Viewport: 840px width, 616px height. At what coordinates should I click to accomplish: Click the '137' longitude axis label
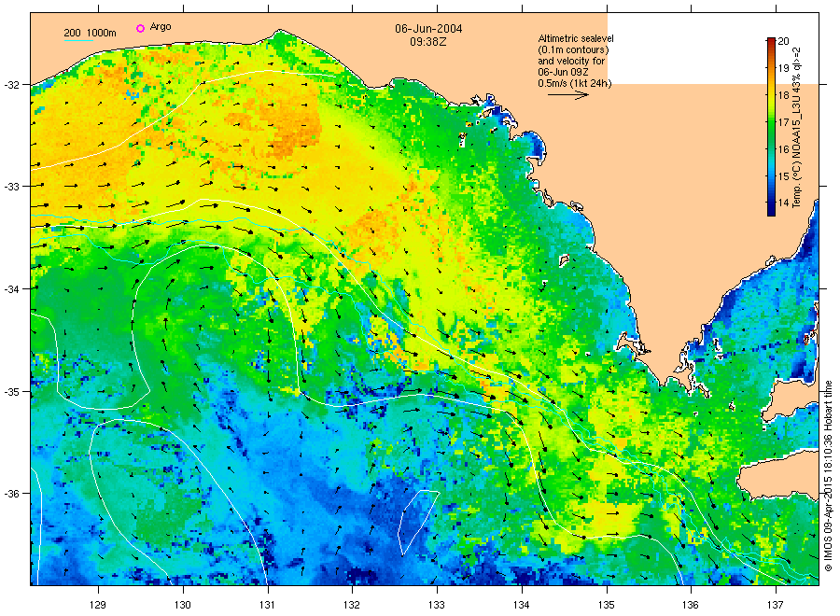pyautogui.click(x=776, y=605)
